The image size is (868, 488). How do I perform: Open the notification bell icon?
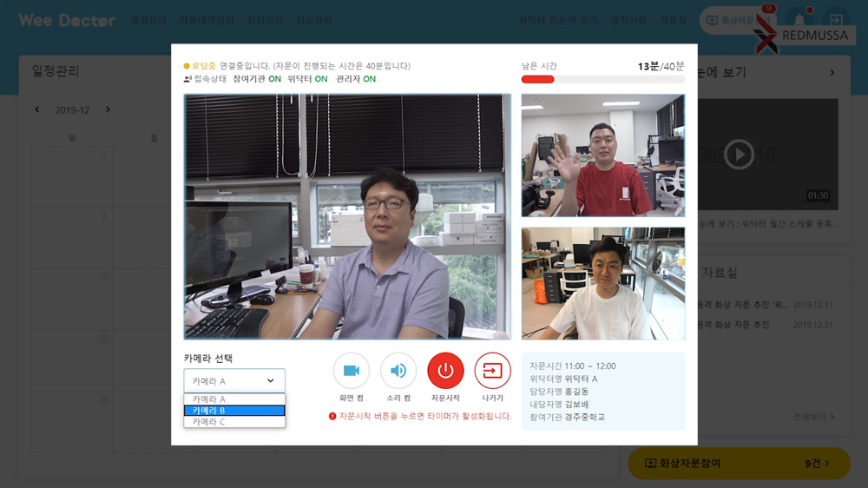pos(800,20)
